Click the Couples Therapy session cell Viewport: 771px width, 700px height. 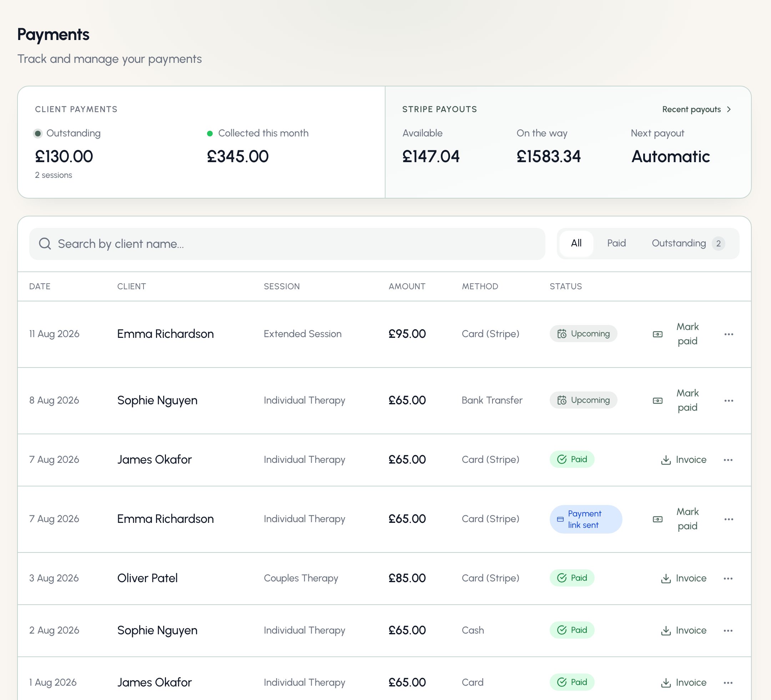coord(301,578)
